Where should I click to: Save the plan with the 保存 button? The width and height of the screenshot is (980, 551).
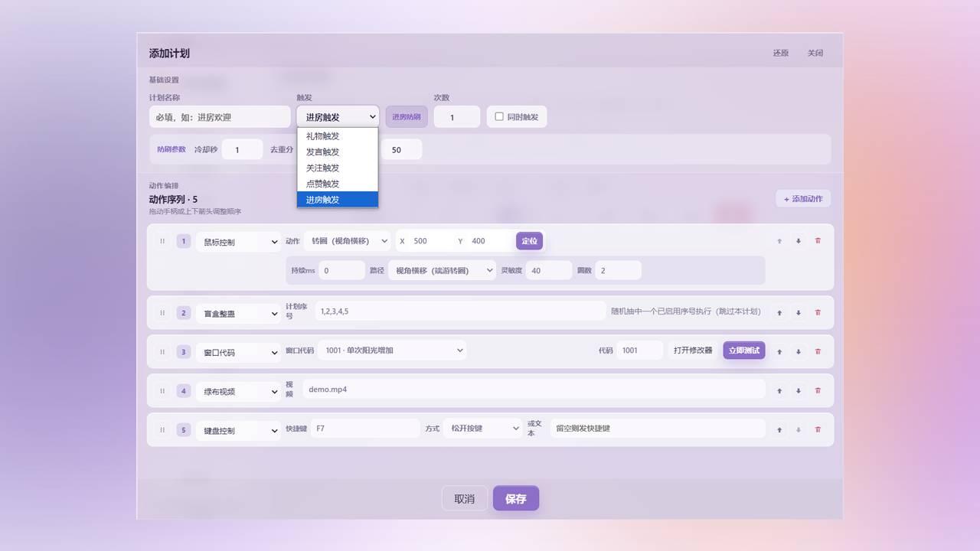pos(516,498)
